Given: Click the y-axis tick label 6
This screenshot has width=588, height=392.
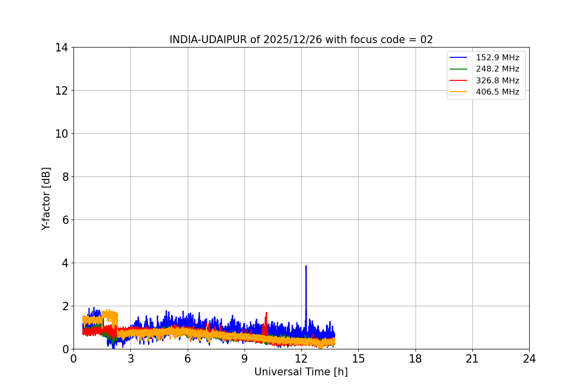Looking at the screenshot, I should [x=65, y=220].
